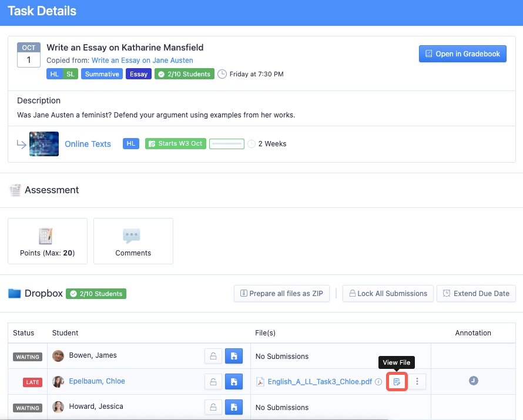
Task: Click the unit progress bar
Action: tap(227, 144)
